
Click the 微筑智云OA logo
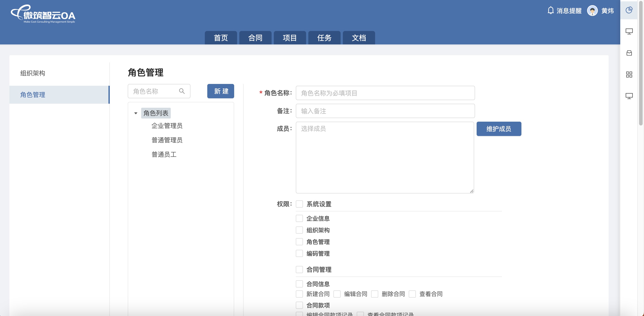43,14
